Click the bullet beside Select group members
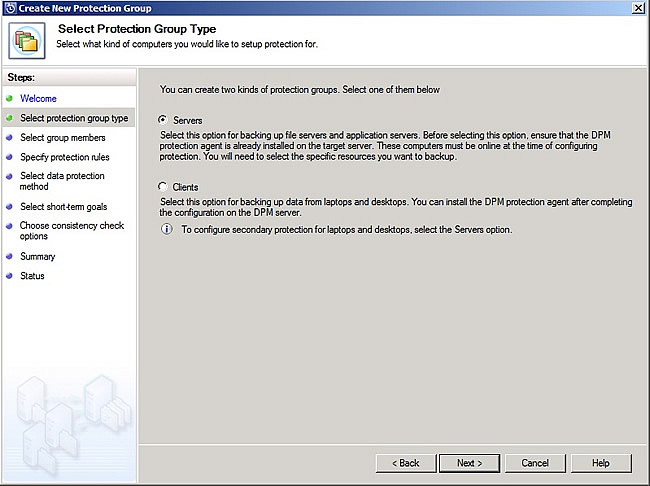 point(9,138)
